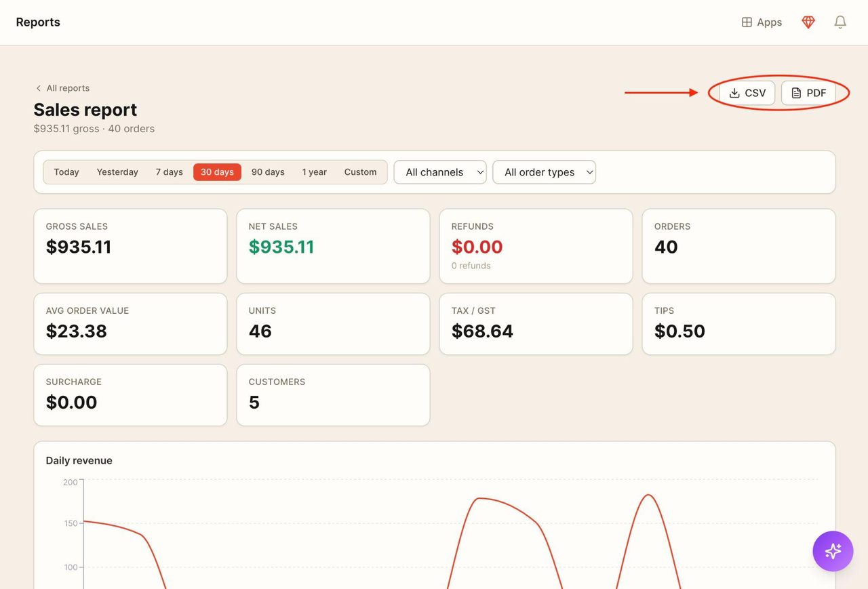Image resolution: width=868 pixels, height=589 pixels.
Task: Click the Tips $0.50 value
Action: tap(679, 331)
